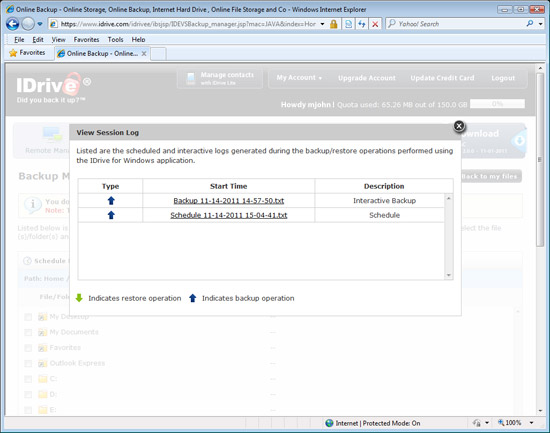The width and height of the screenshot is (550, 433).
Task: Stop loading with the red X icon
Action: click(375, 24)
